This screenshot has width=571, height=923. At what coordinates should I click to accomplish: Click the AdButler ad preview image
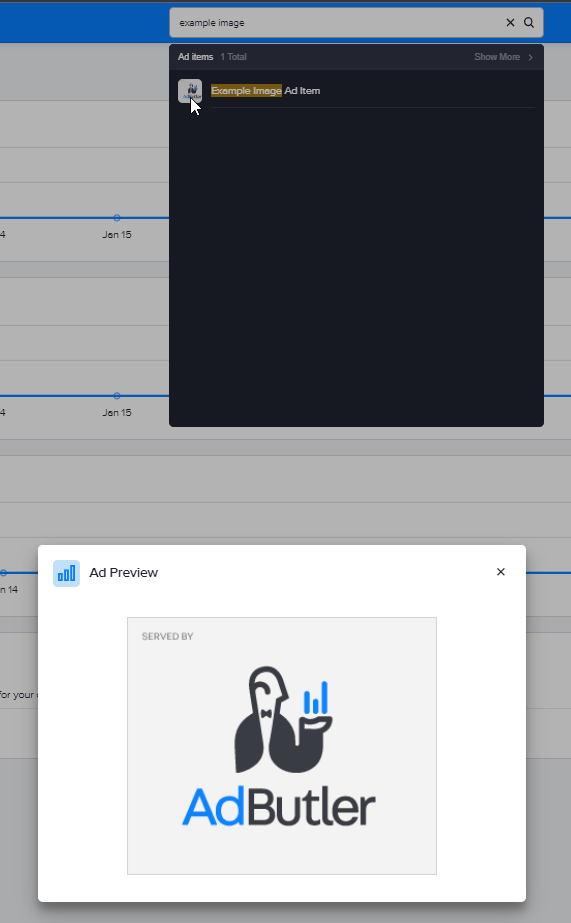(x=282, y=746)
